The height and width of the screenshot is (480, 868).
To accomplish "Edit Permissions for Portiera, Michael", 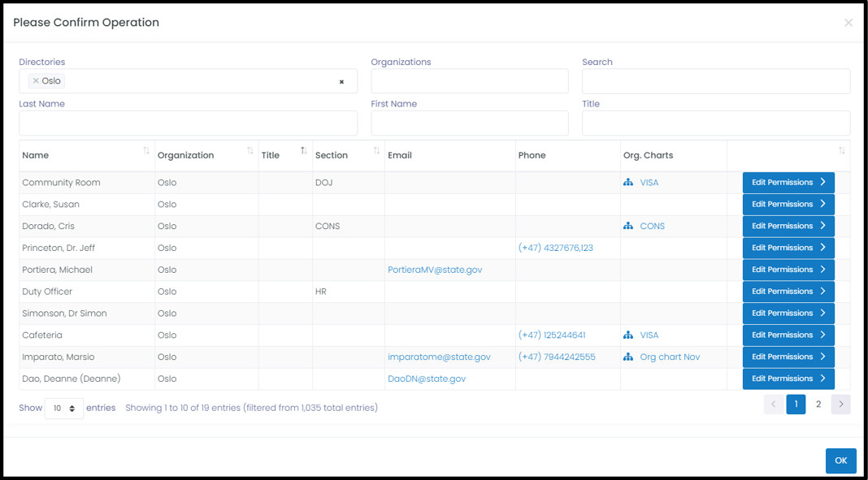I will 788,270.
